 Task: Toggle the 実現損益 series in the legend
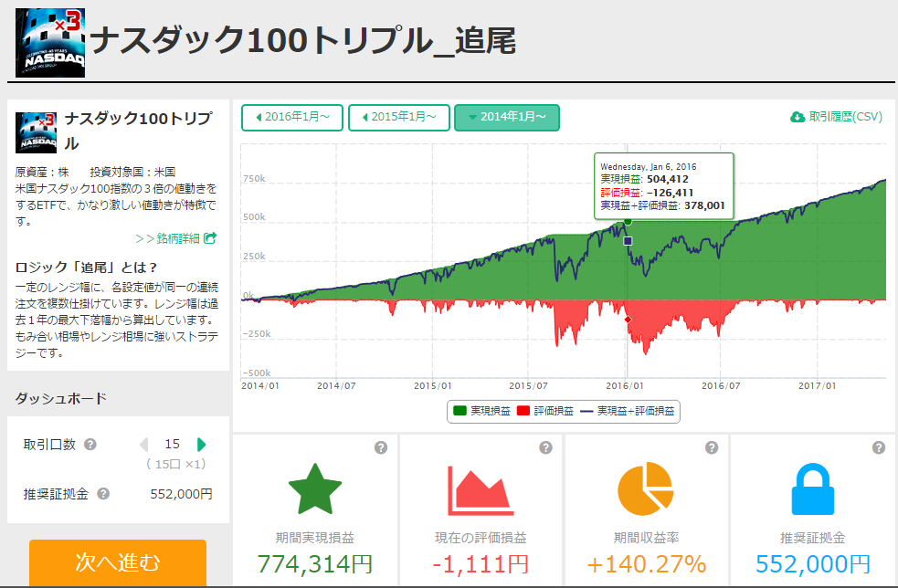(x=481, y=411)
